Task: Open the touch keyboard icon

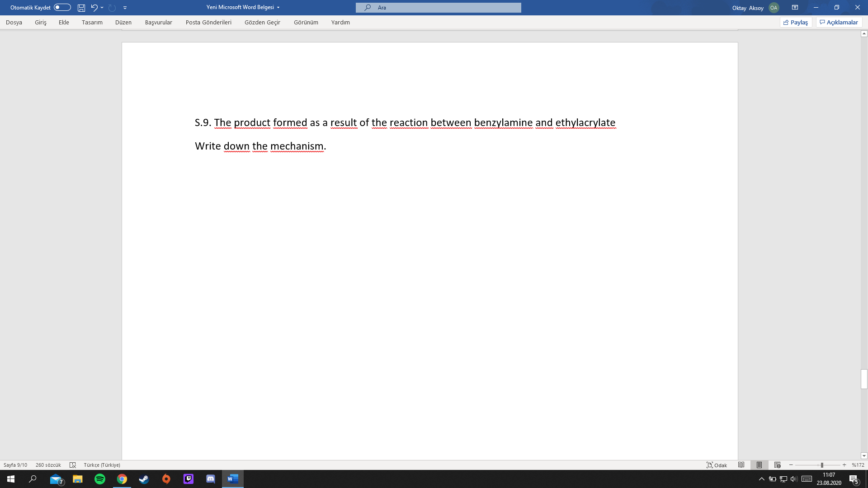Action: coord(807,479)
